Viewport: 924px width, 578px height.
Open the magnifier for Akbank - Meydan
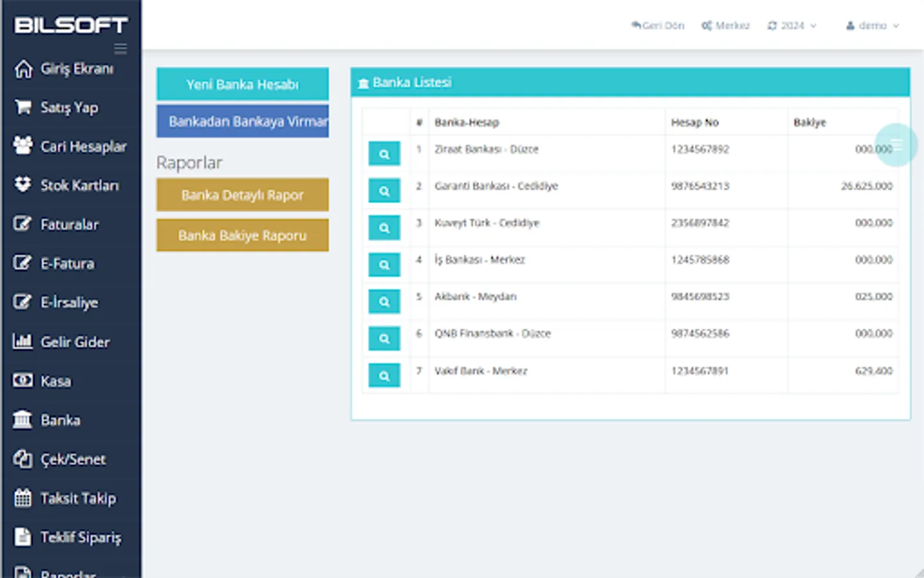pyautogui.click(x=384, y=301)
